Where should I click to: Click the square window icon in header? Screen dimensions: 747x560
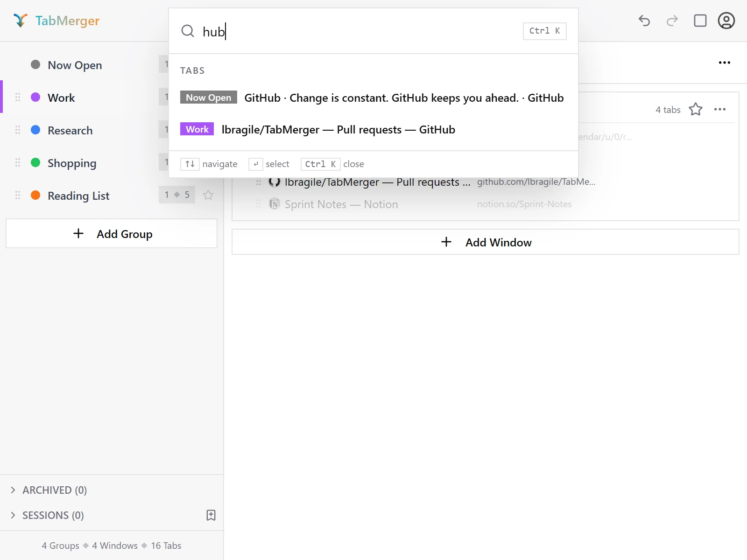700,21
